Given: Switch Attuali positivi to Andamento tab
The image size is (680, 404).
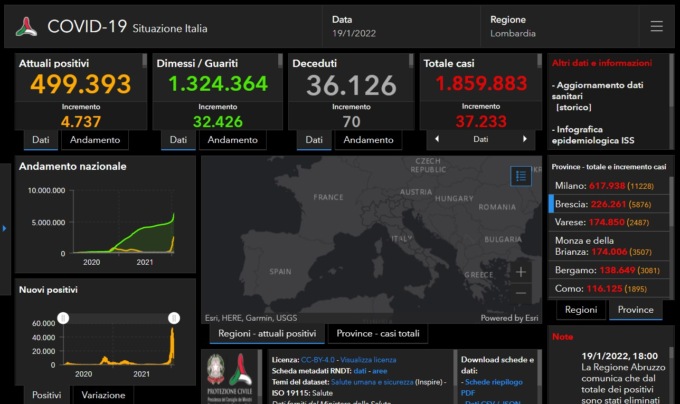Looking at the screenshot, I should click(95, 140).
